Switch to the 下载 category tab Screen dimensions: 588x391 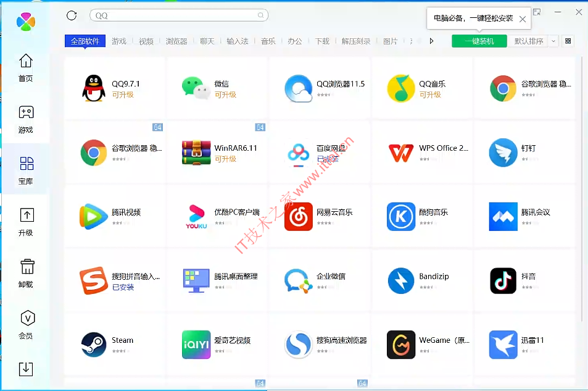point(322,41)
